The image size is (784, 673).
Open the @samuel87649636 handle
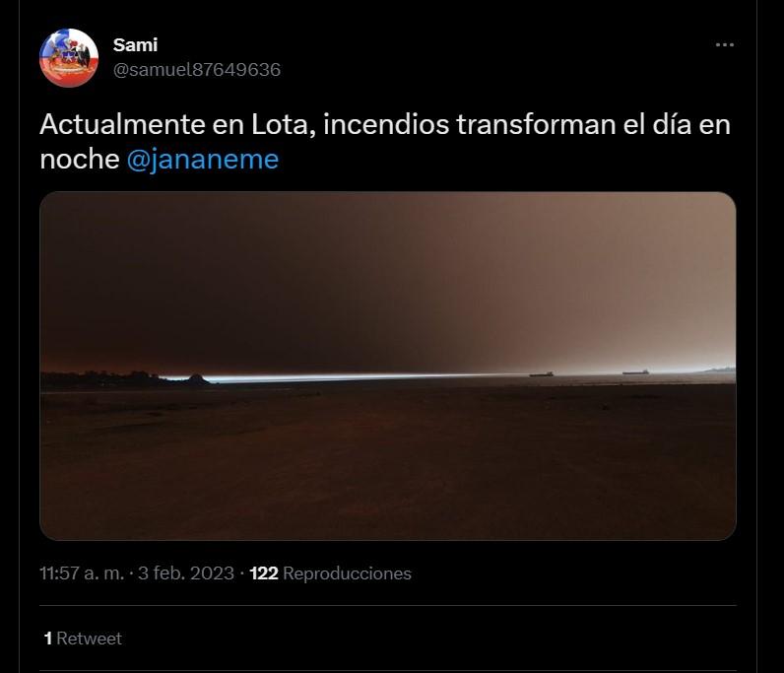tap(197, 70)
